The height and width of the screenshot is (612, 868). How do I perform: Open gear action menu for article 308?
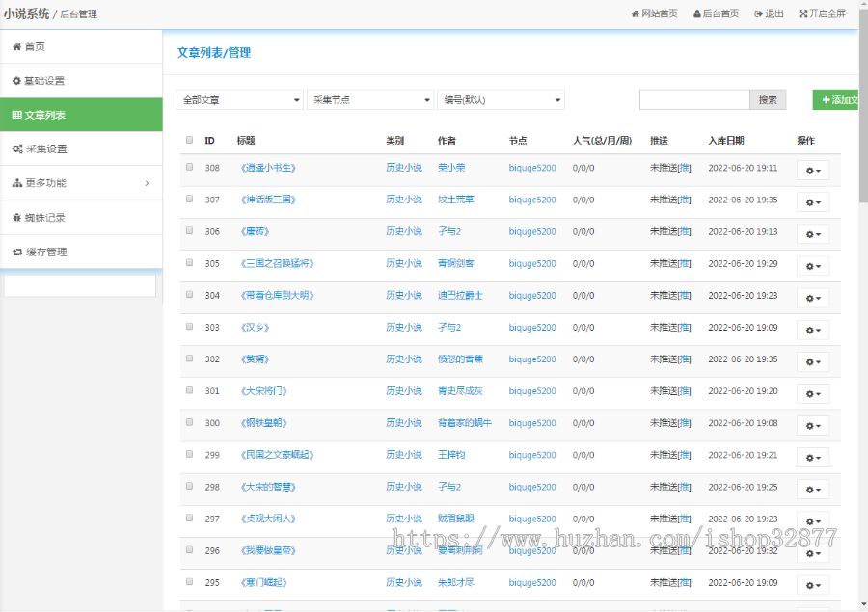(x=813, y=171)
